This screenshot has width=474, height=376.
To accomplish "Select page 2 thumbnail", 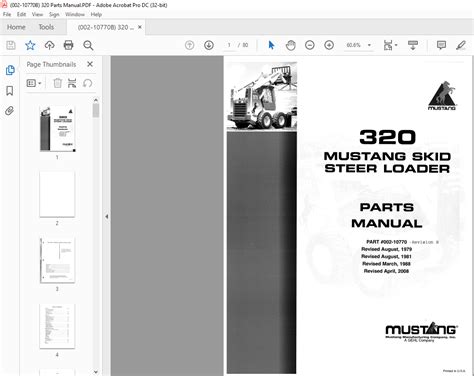I will tap(57, 194).
